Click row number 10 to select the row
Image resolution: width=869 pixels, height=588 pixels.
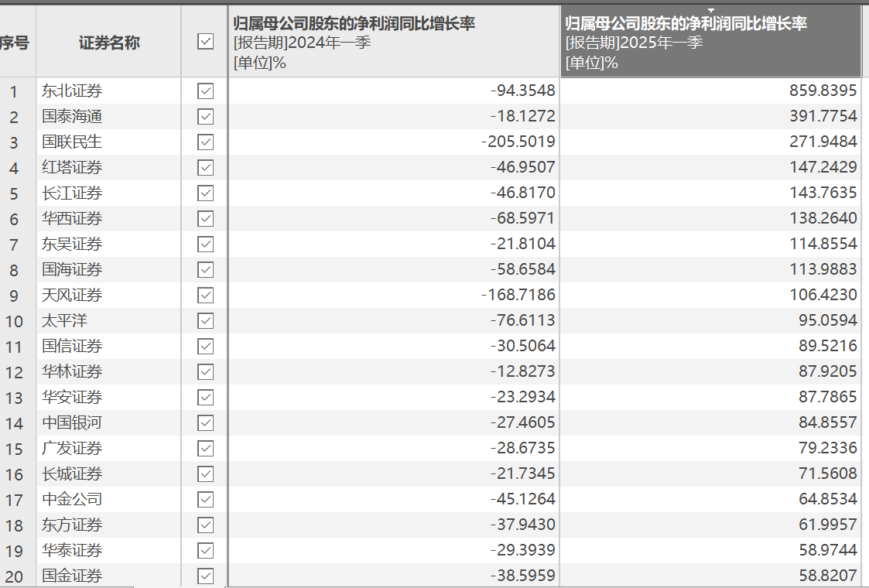pyautogui.click(x=14, y=320)
